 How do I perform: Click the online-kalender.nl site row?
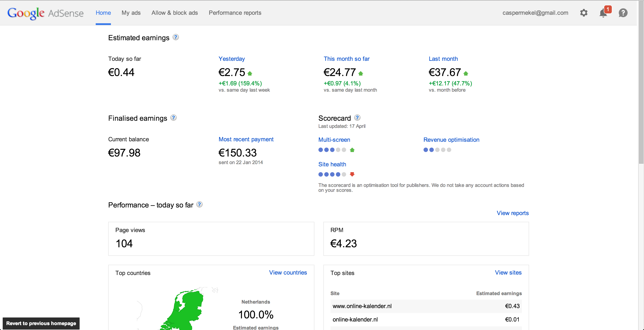click(426, 319)
